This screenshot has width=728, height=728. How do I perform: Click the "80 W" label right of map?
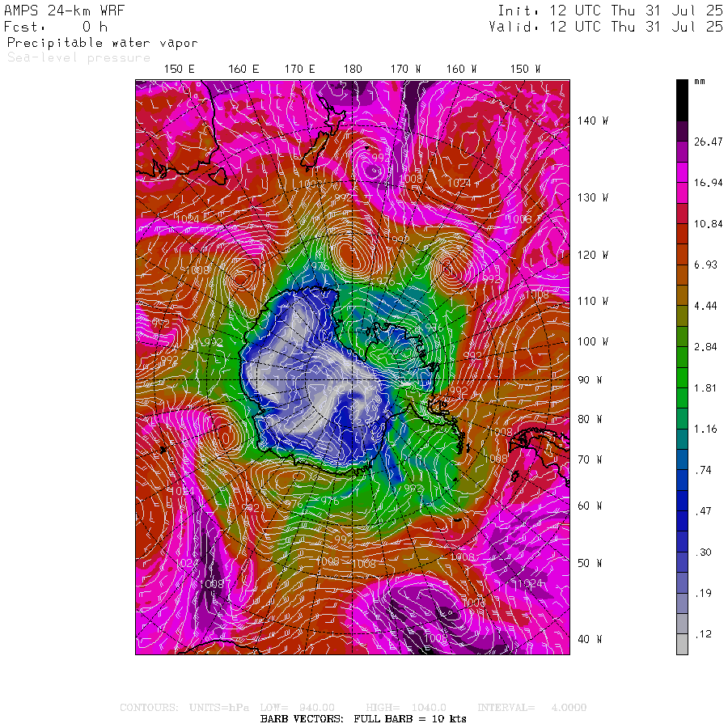[x=590, y=420]
